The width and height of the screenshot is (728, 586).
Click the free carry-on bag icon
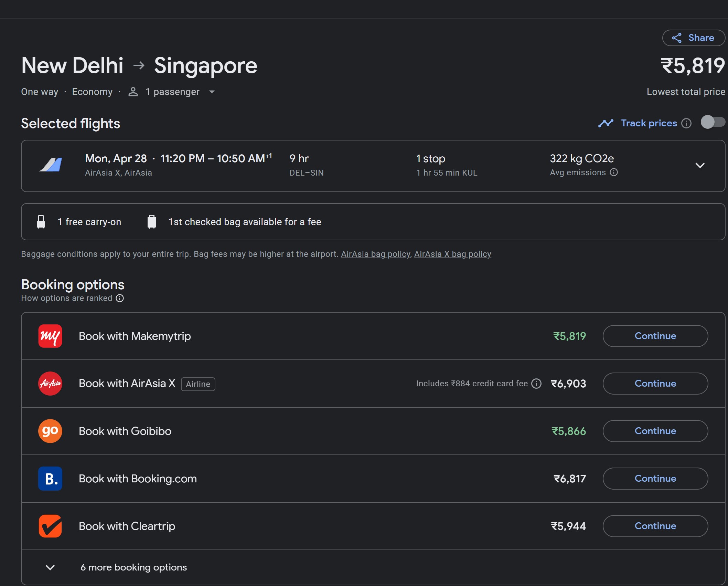(x=41, y=222)
